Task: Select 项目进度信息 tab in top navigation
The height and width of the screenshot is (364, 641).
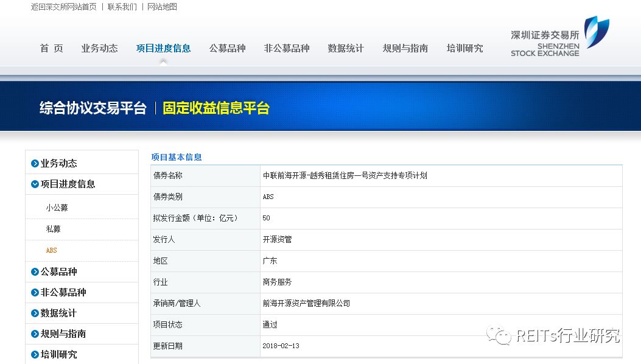Action: (x=163, y=48)
